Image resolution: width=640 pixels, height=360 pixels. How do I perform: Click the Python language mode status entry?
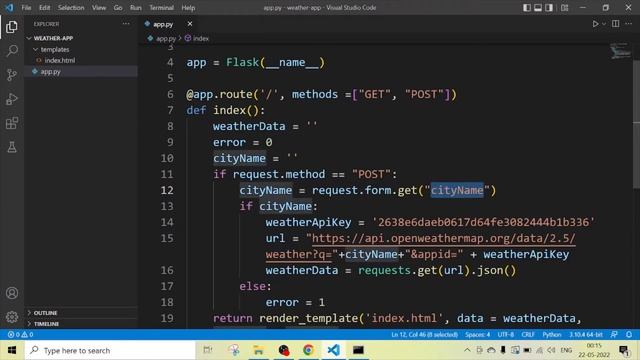(551, 335)
